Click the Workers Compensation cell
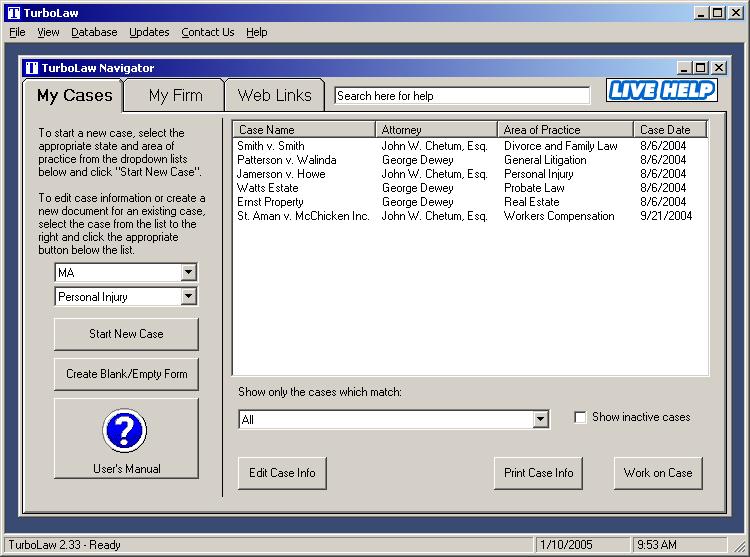 click(x=559, y=216)
